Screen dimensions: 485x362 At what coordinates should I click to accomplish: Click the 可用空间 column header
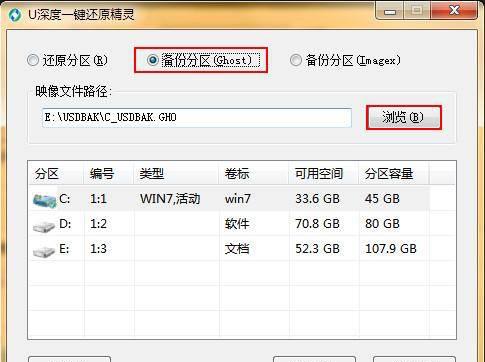324,173
